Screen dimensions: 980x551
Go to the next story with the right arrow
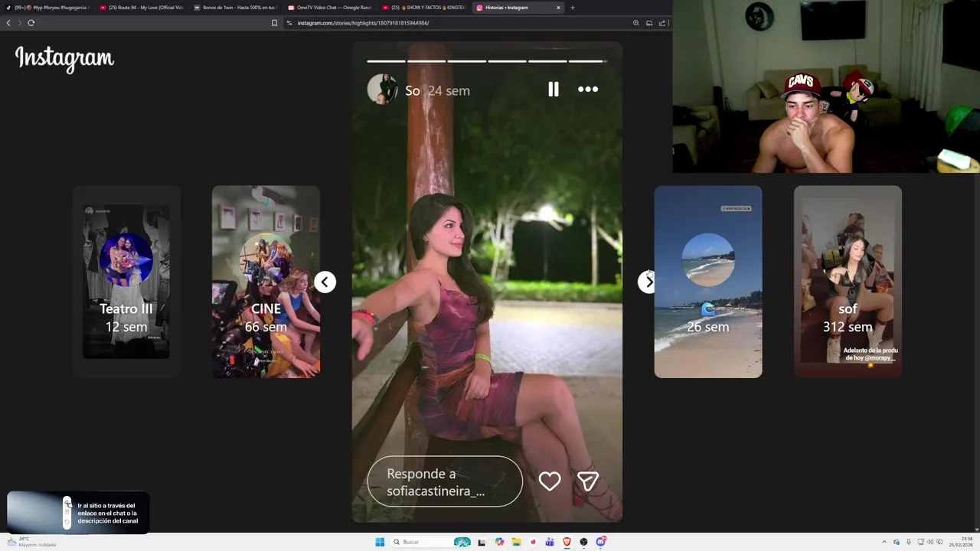(648, 282)
